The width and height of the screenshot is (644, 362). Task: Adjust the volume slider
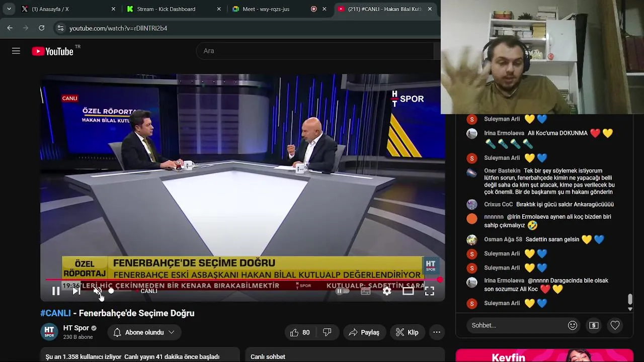[121, 291]
